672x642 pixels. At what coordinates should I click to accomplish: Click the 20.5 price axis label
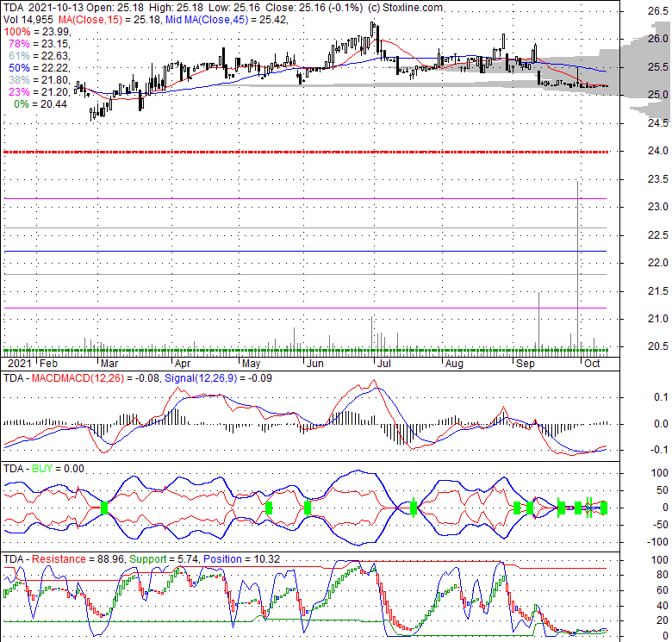click(x=658, y=346)
